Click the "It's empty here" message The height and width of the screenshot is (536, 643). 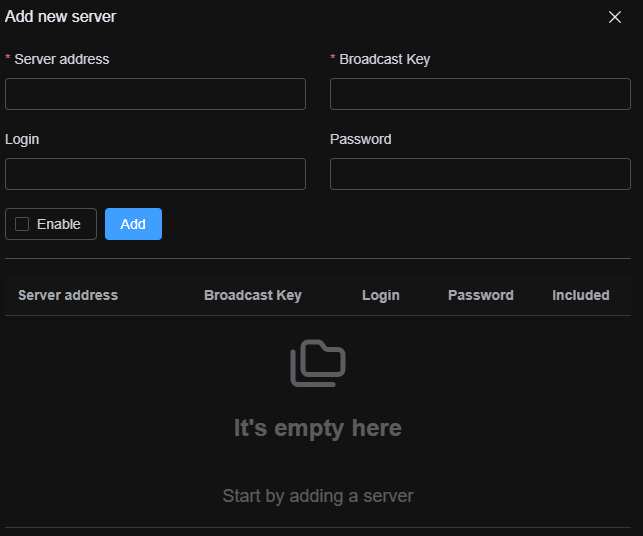[318, 428]
